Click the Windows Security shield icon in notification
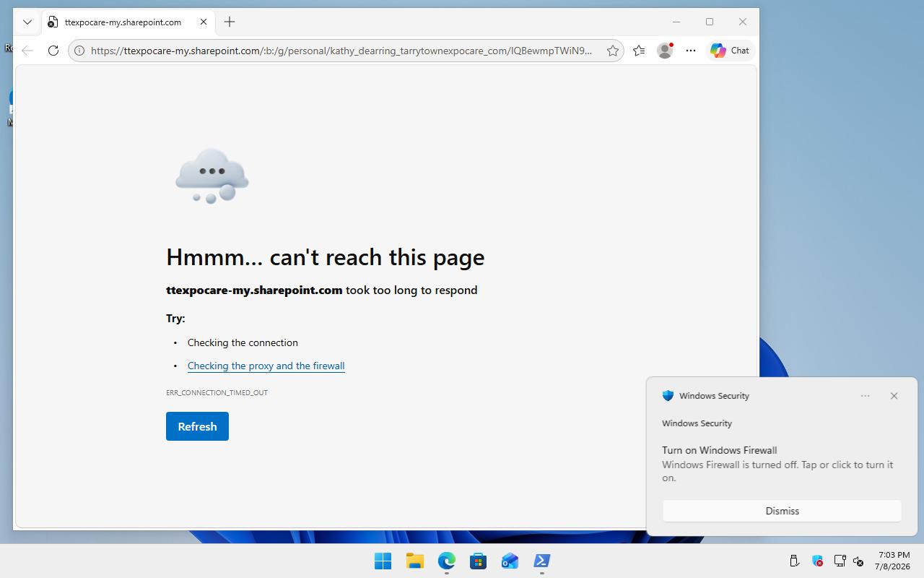Screen dimensions: 924x578 click(668, 396)
